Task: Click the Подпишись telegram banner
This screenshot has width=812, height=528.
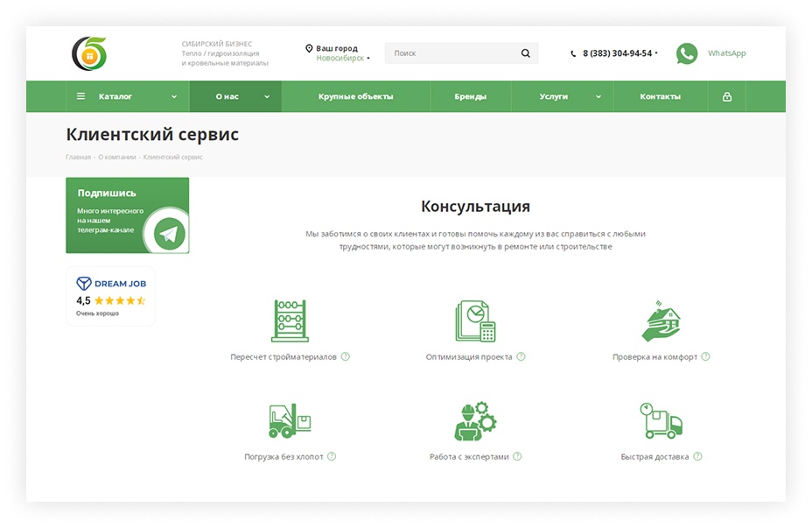Action: pos(128,215)
